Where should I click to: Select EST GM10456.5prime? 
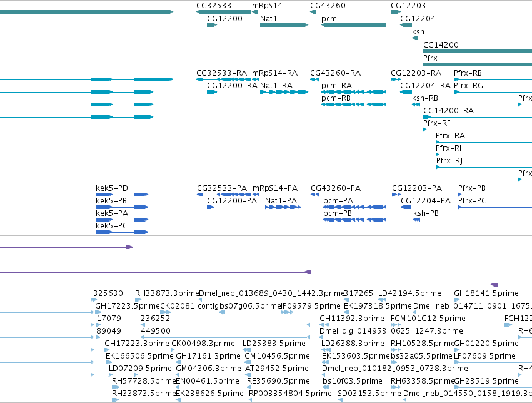pyautogui.click(x=277, y=357)
